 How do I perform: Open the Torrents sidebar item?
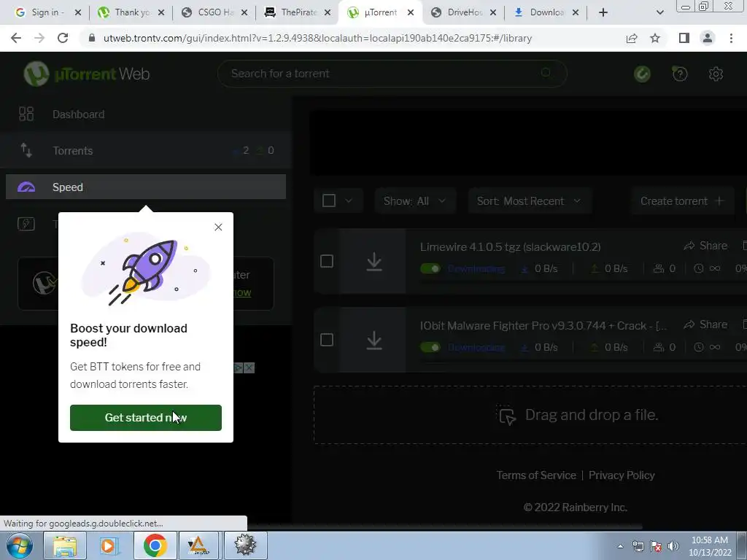click(x=145, y=150)
